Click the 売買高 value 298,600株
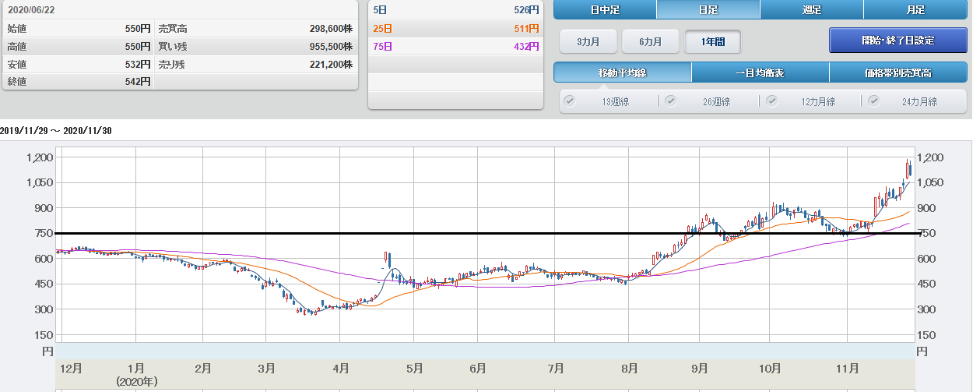The height and width of the screenshot is (392, 980). click(331, 28)
